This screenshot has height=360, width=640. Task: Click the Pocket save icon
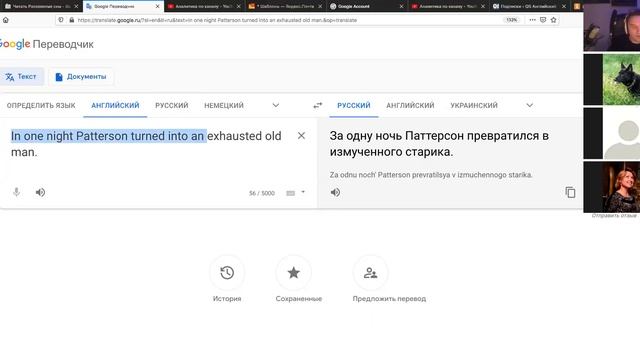click(543, 20)
